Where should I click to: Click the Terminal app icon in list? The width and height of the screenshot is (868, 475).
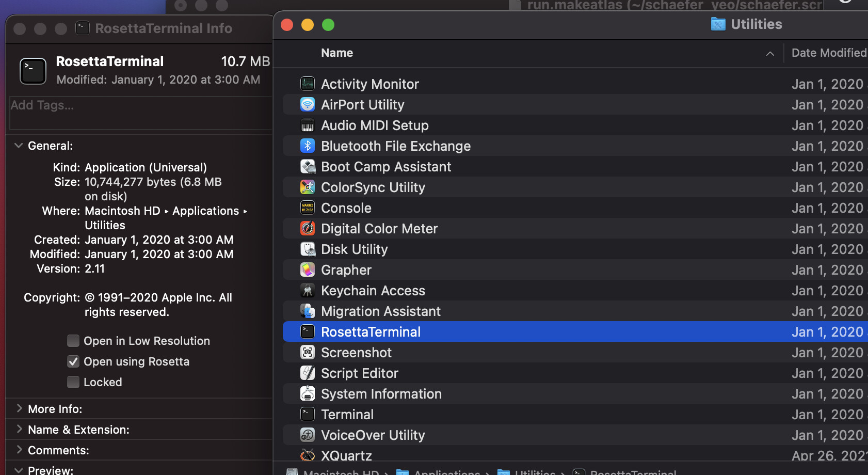(x=308, y=414)
